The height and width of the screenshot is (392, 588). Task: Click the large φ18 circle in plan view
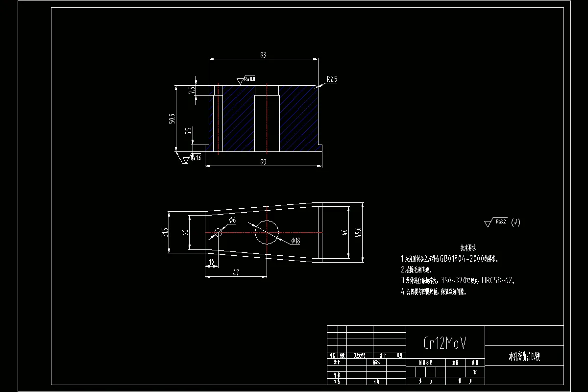coord(267,232)
